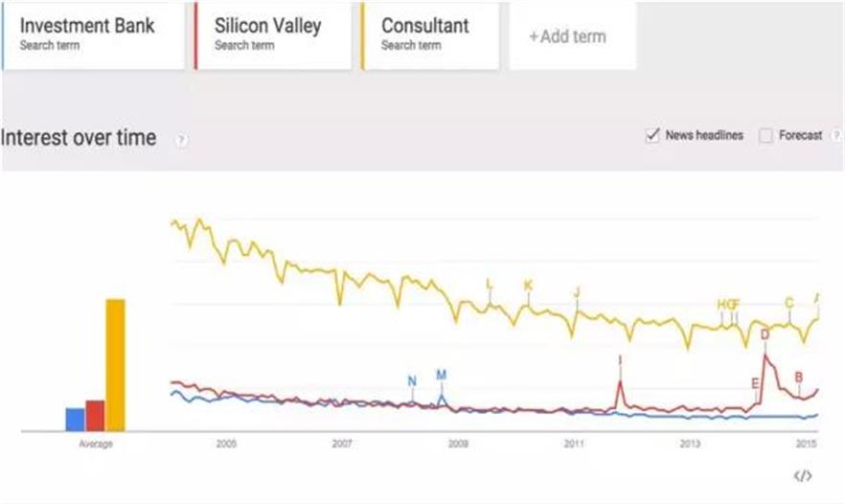Click the yellow Consultant average bar
The image size is (845, 504).
click(115, 365)
